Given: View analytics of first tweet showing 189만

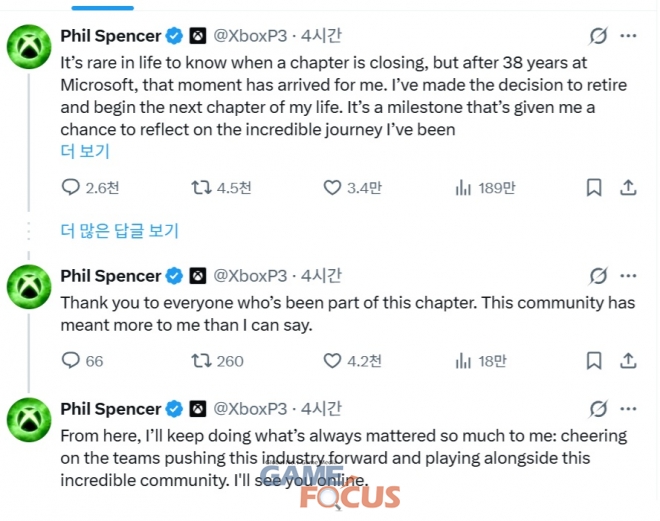Looking at the screenshot, I should (463, 187).
